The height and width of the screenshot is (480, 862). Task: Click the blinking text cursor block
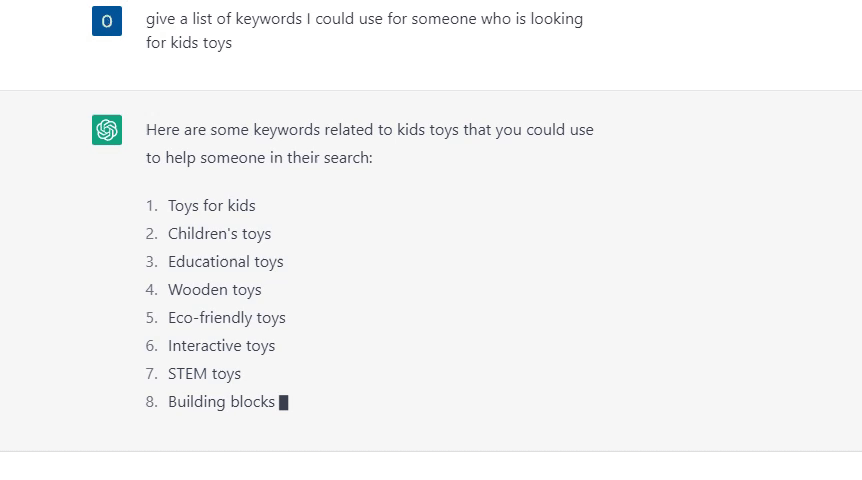pos(284,402)
